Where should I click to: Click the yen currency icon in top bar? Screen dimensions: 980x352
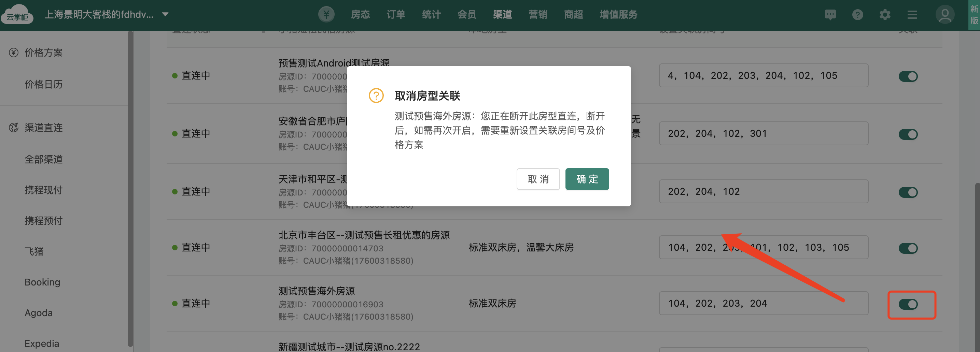tap(326, 14)
